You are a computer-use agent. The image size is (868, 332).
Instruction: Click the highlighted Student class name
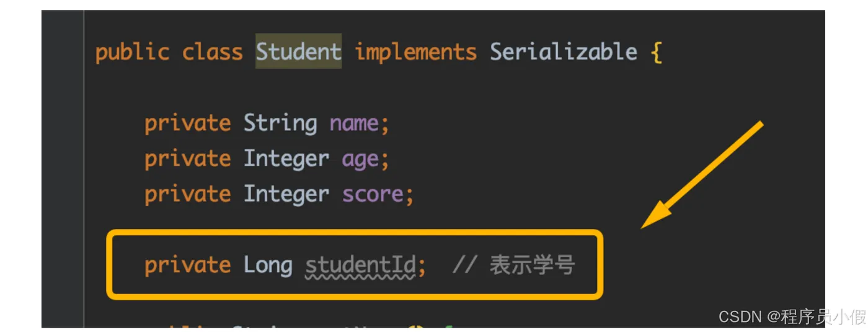(298, 52)
